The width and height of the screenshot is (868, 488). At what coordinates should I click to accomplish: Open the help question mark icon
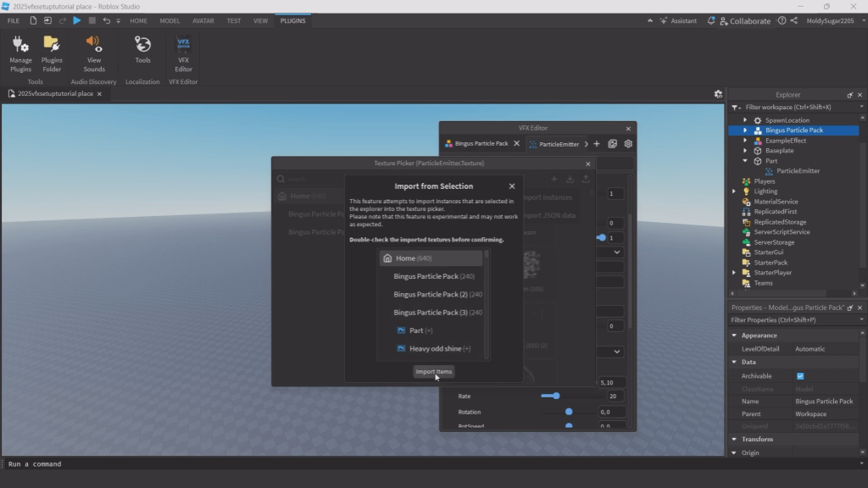[x=782, y=20]
